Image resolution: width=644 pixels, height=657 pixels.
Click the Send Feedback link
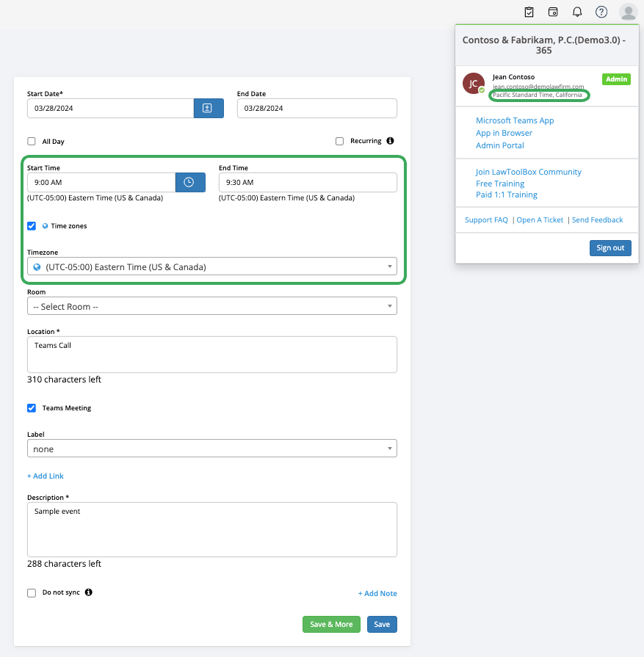598,220
